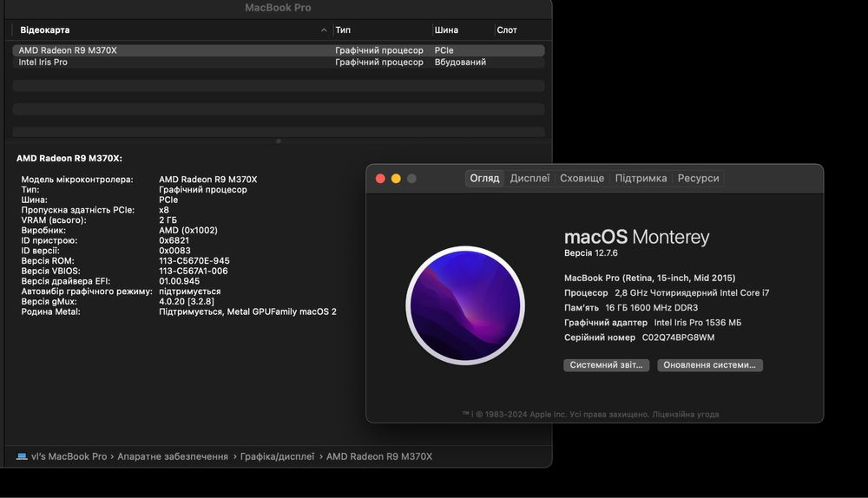Click AMD Radeon R9 M370X in path bar
Viewport: 868px width, 498px height.
(379, 456)
